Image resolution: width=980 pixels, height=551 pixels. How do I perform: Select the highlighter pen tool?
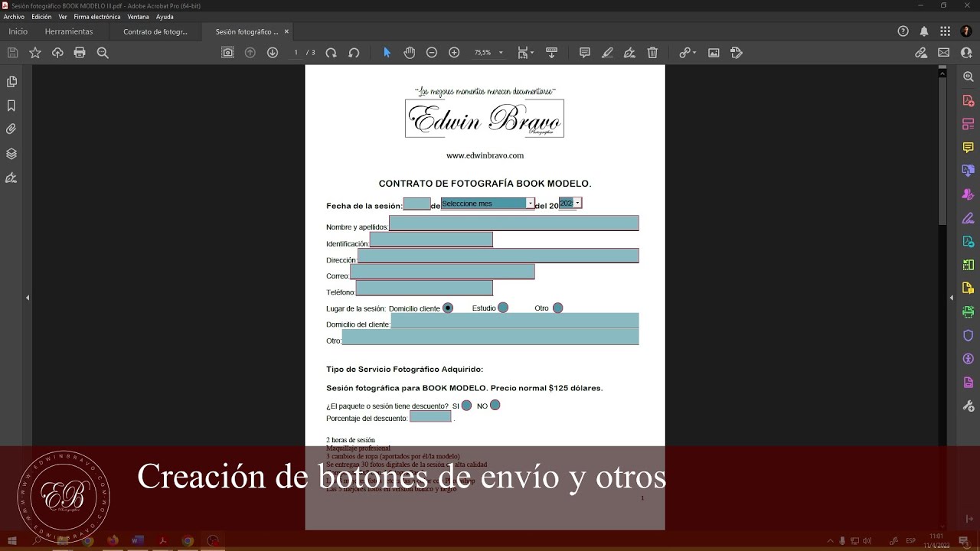[x=607, y=53]
